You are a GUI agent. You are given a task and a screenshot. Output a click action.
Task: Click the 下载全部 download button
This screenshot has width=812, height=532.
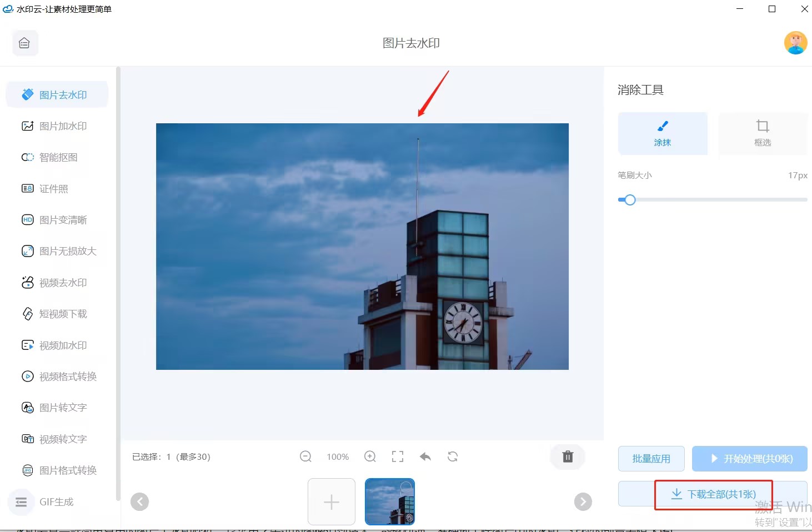coord(714,494)
